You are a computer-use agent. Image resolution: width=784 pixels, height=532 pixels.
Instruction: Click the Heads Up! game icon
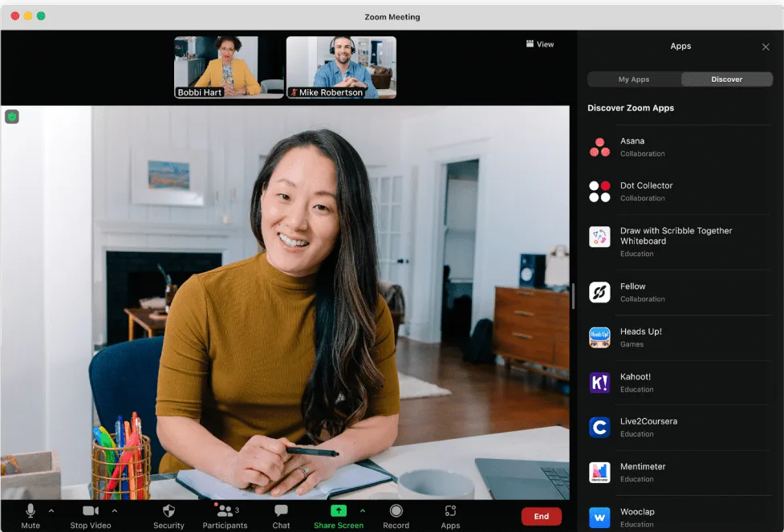pos(599,338)
